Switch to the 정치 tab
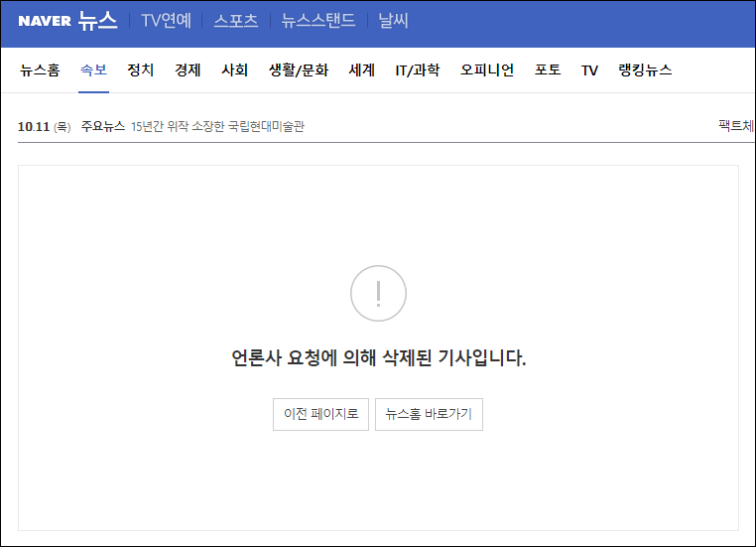The width and height of the screenshot is (756, 547). [140, 70]
